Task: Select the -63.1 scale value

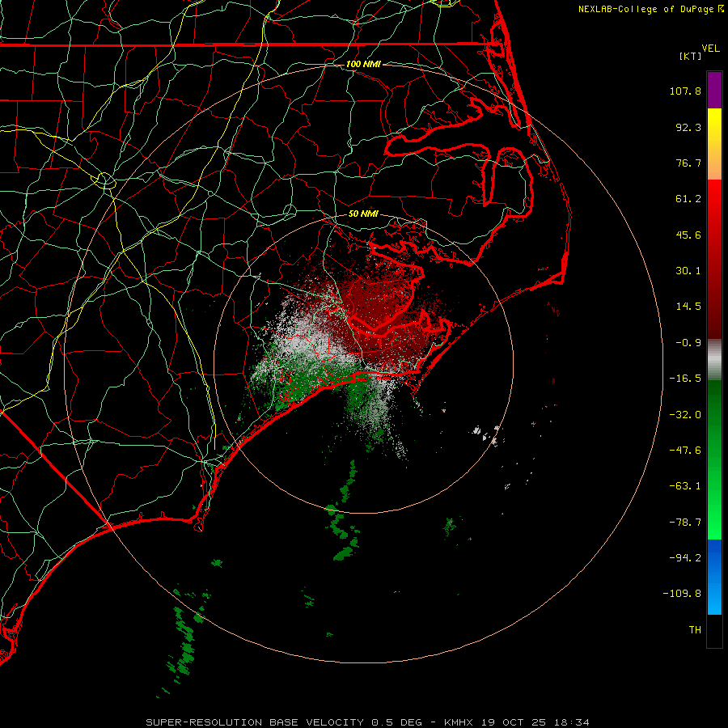Action: click(685, 486)
